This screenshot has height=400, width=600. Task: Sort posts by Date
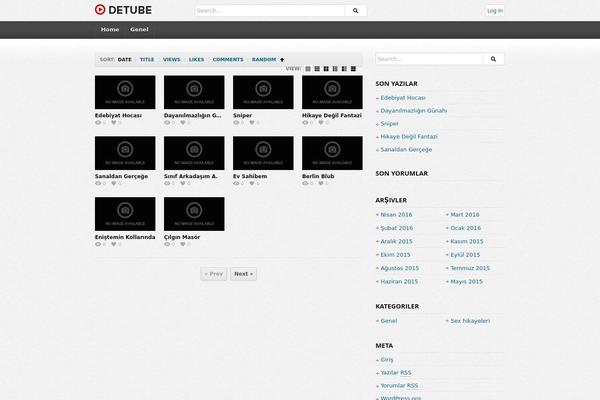pos(124,60)
